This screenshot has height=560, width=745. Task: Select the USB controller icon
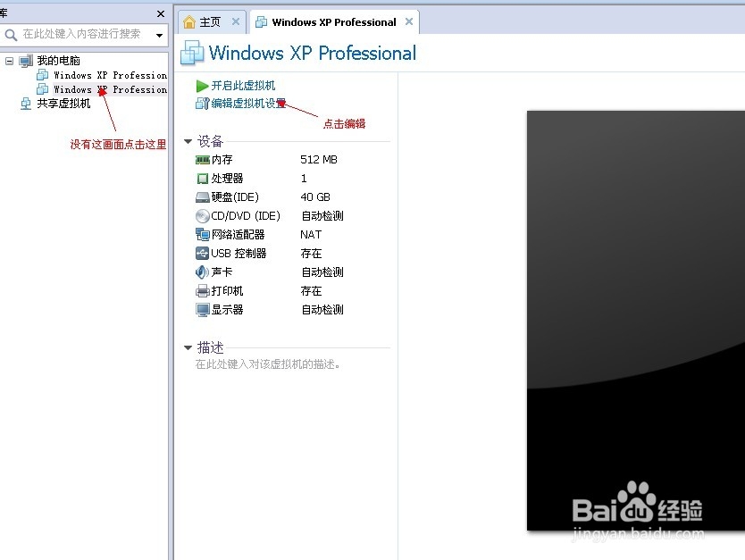coord(203,253)
